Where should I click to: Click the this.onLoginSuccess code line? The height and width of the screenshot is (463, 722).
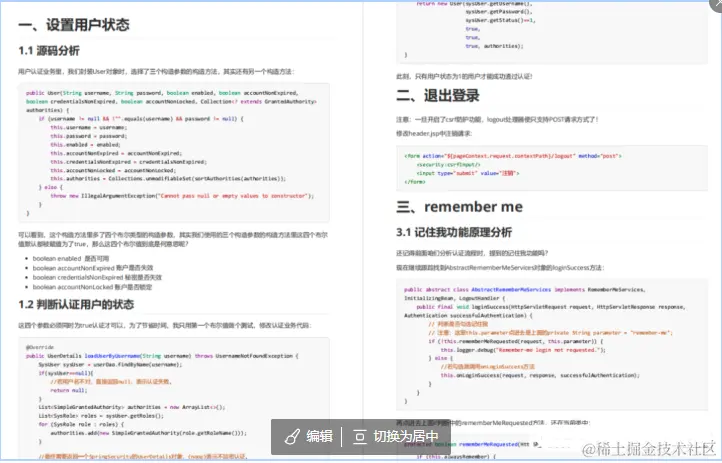pyautogui.click(x=540, y=376)
